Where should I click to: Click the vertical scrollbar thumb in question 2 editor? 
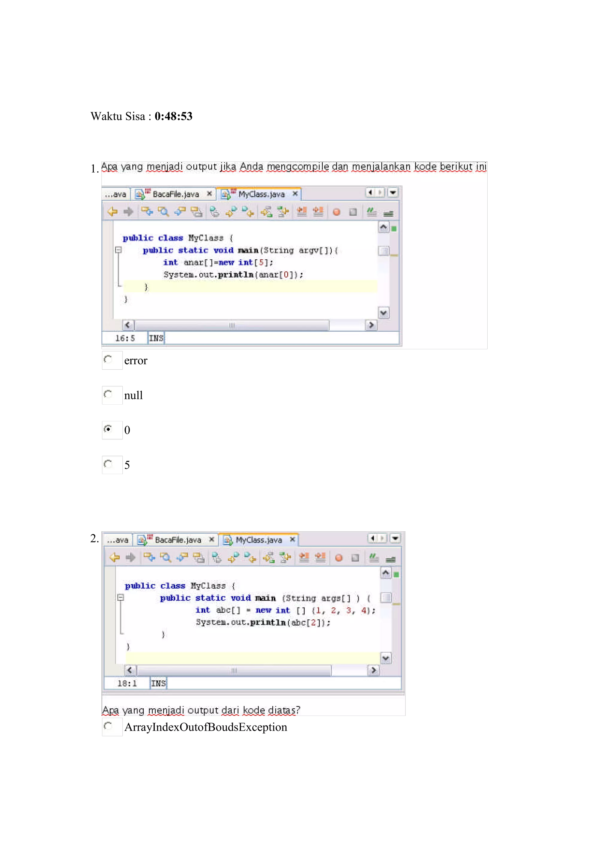click(386, 597)
